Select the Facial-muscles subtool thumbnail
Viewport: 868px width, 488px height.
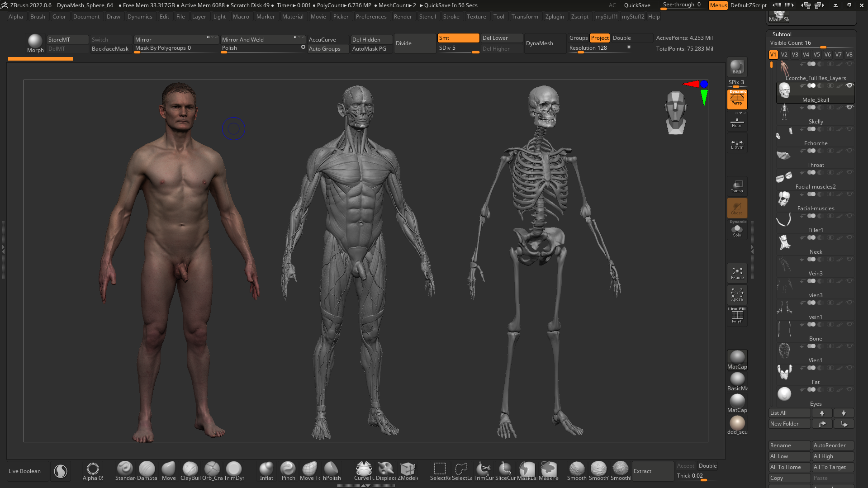coord(784,199)
